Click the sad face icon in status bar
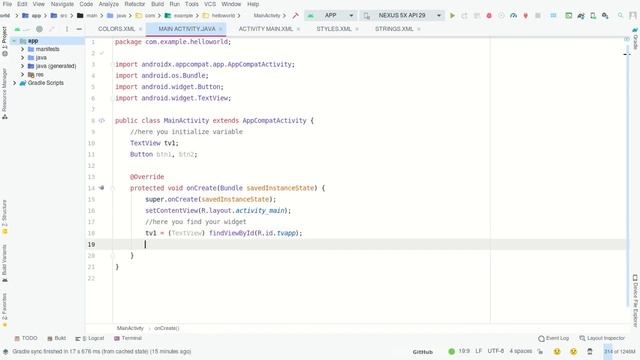The width and height of the screenshot is (640, 360). [573, 351]
